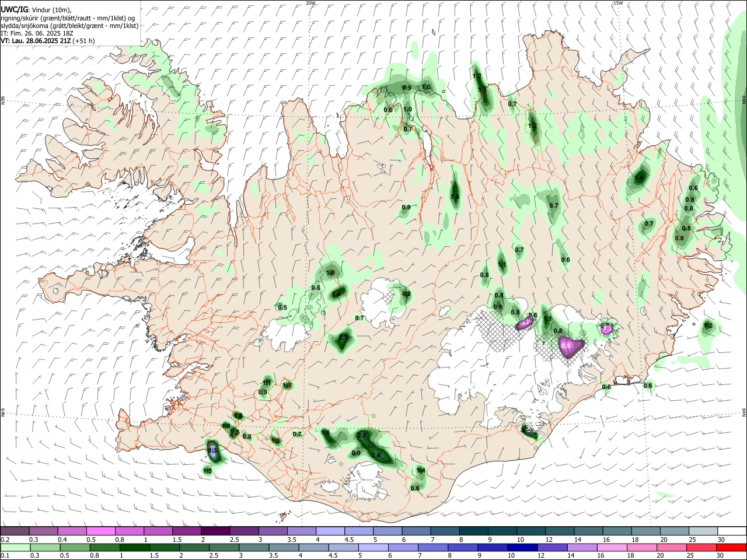The height and width of the screenshot is (560, 747).
Task: Click the pale gray 25 mm snow swatch
Action: [x=703, y=531]
